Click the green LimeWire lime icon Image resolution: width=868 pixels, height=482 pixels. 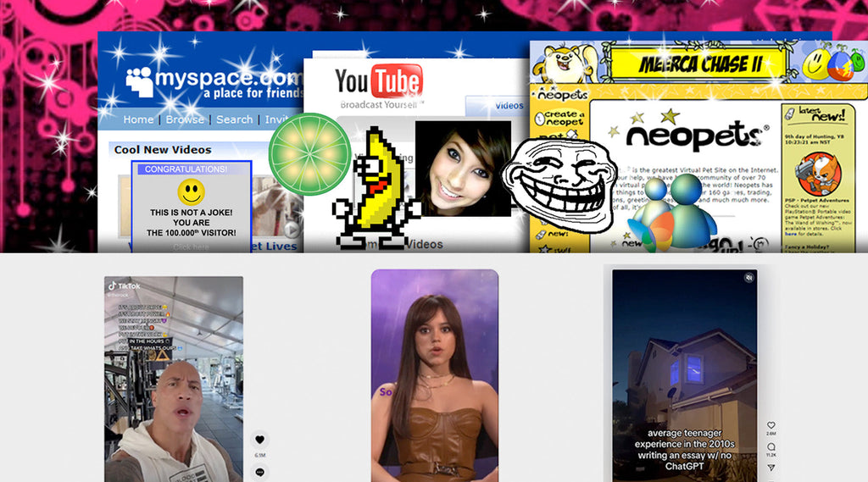(x=309, y=154)
